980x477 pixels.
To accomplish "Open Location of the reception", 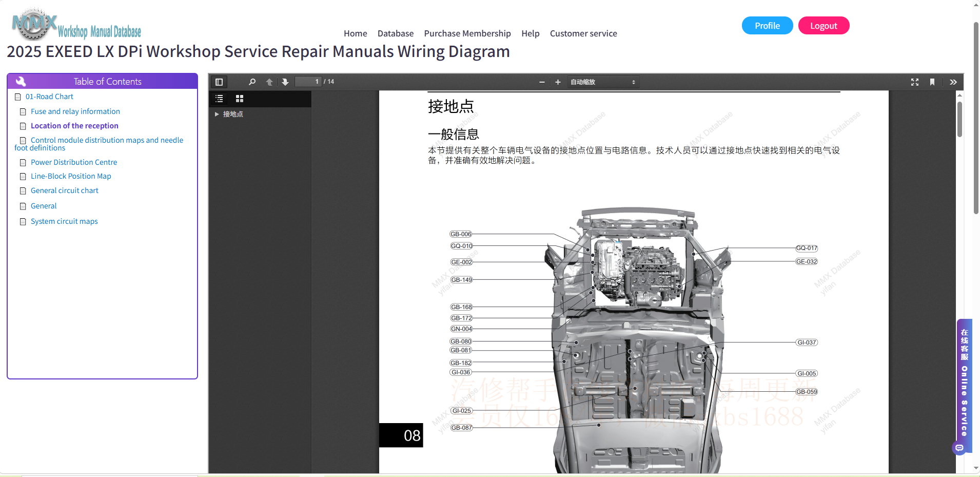I will pos(74,126).
